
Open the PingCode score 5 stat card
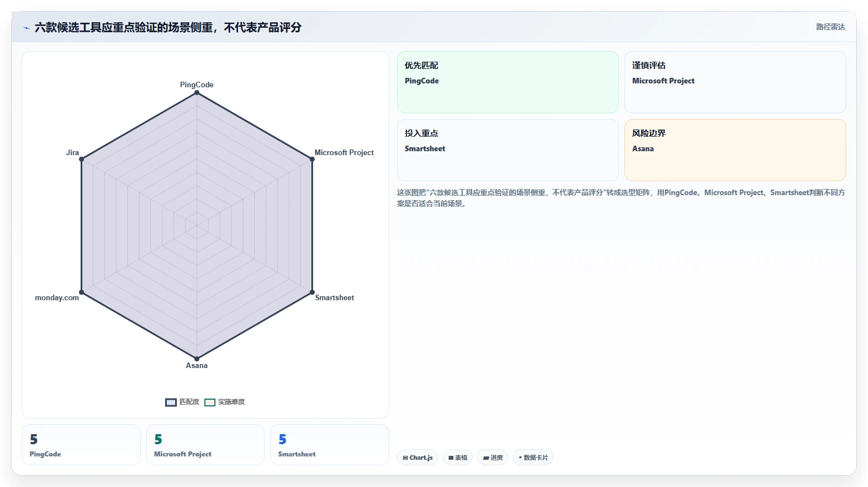coord(81,445)
